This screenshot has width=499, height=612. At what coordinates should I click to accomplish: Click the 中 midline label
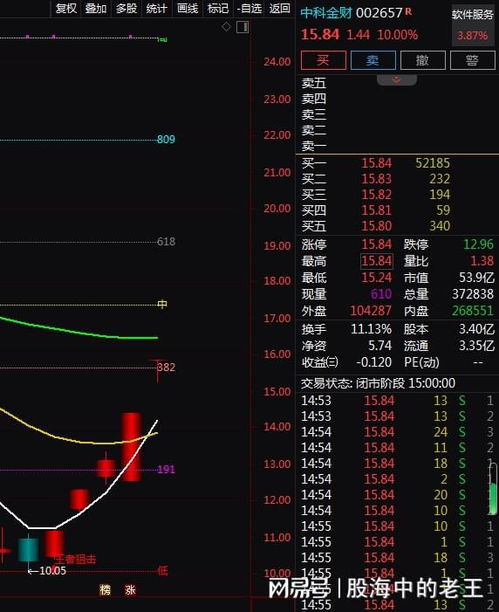[162, 304]
